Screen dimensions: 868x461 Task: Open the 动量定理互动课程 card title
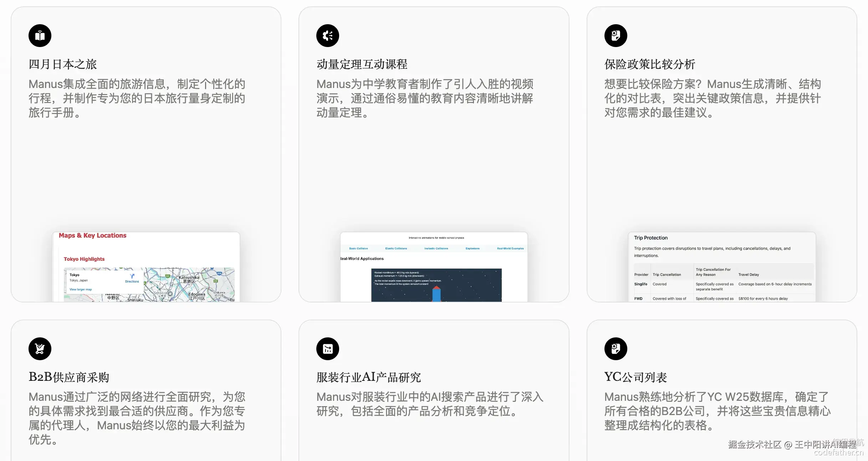click(362, 64)
